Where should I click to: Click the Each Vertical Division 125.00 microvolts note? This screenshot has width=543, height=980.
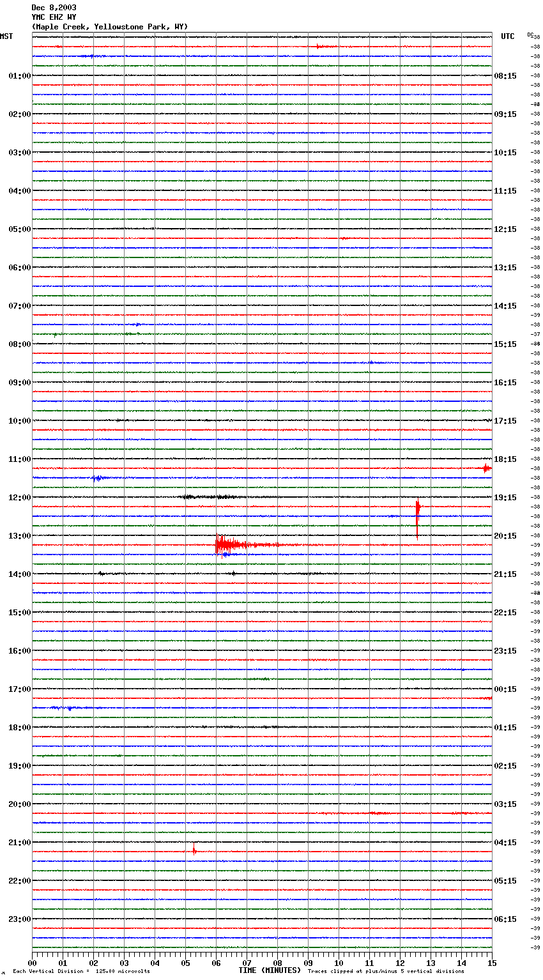(81, 972)
